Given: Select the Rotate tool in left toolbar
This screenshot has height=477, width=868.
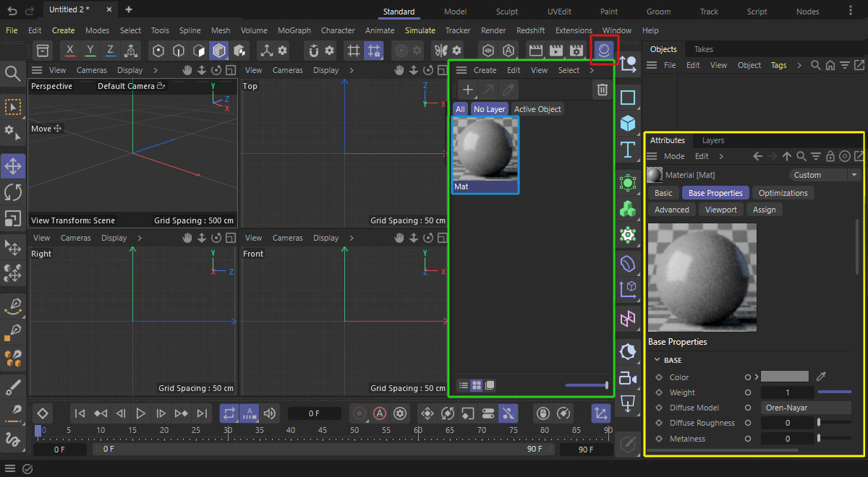Looking at the screenshot, I should click(13, 192).
